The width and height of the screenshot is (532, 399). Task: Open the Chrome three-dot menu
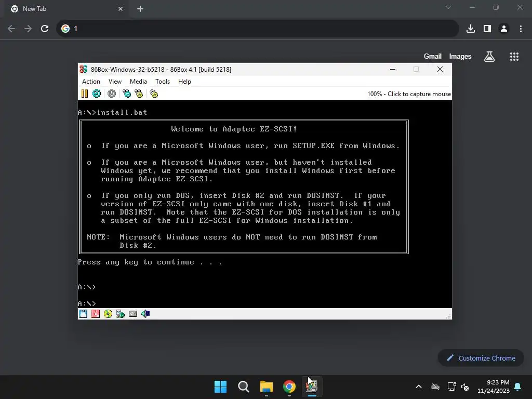521,29
